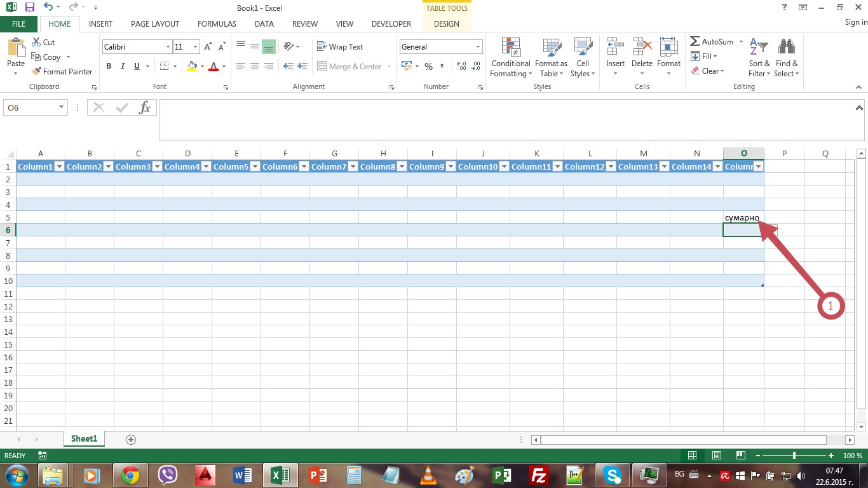Viewport: 868px width, 488px height.
Task: Undo the last action
Action: pos(48,8)
